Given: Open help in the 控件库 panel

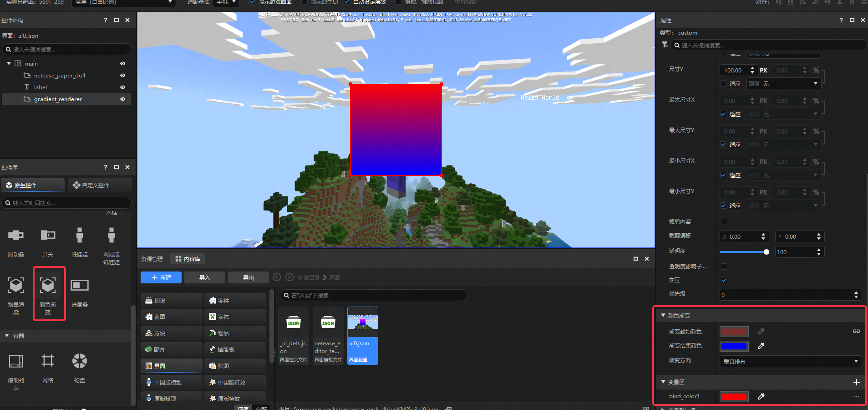Looking at the screenshot, I should click(x=106, y=167).
